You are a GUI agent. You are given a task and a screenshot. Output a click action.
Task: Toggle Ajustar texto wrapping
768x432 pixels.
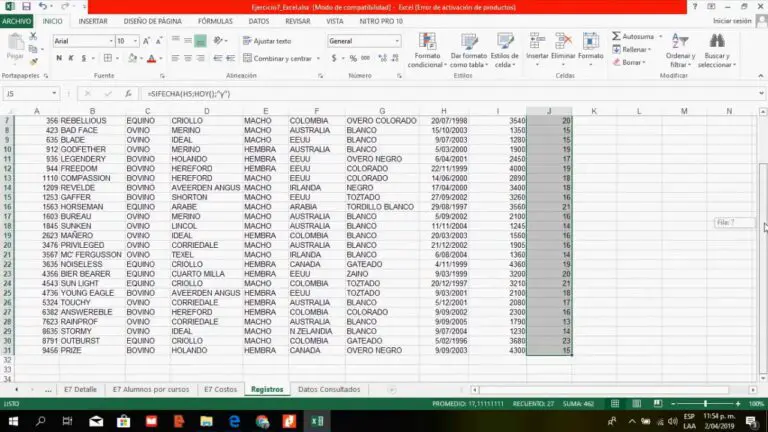click(x=266, y=41)
